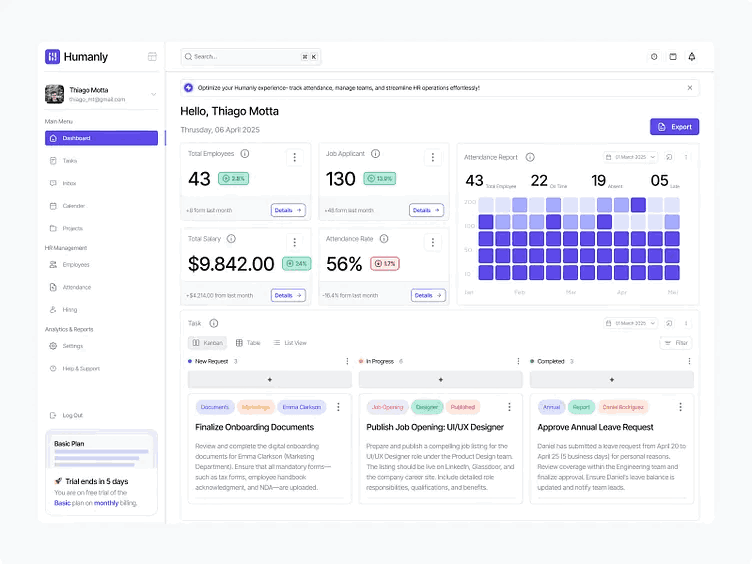
Task: Click info icon next to Attendance Rate
Action: [384, 239]
